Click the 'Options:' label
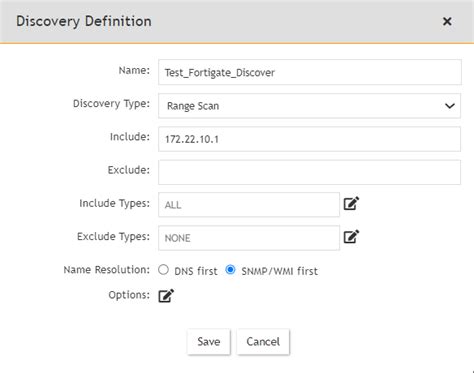Image resolution: width=474 pixels, height=373 pixels. 129,295
